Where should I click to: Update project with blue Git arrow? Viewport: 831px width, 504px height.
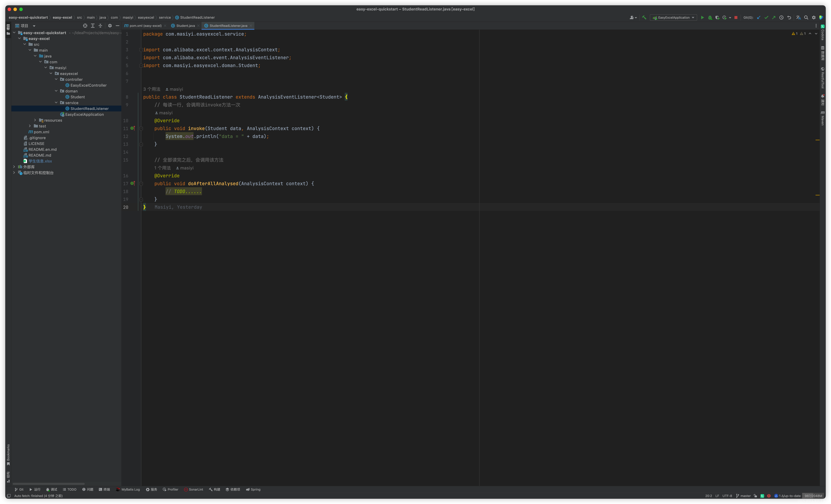[759, 17]
